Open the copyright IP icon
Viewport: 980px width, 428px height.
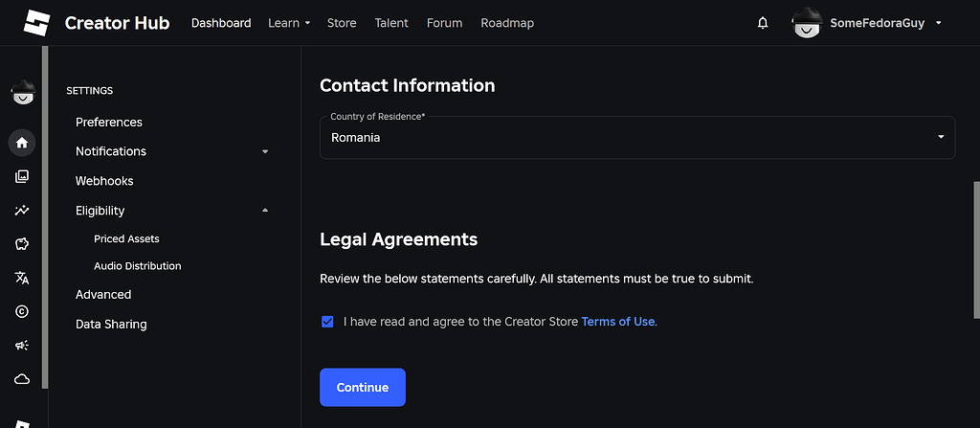pyautogui.click(x=22, y=311)
